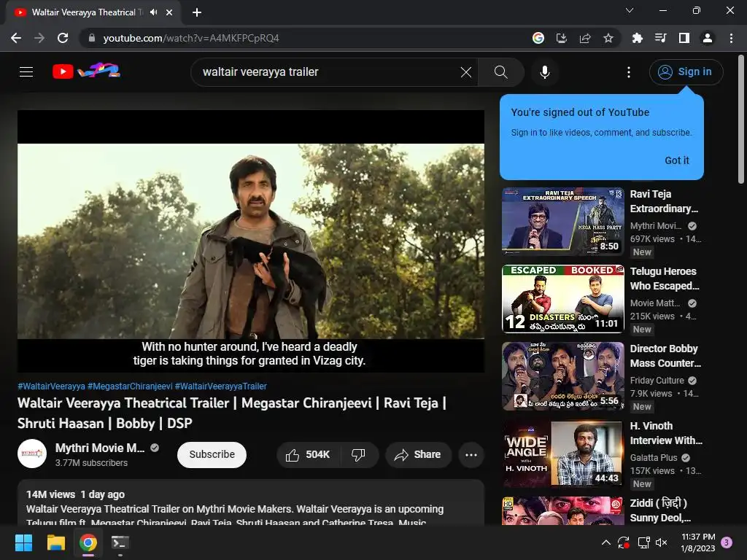Image resolution: width=747 pixels, height=560 pixels.
Task: Open the #WaltairVeerayya hashtag link
Action: click(x=52, y=386)
